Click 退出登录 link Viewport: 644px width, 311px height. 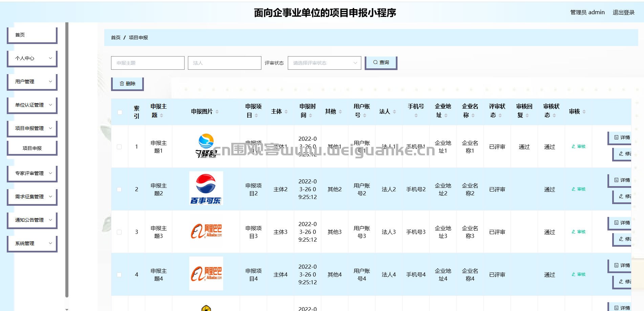pyautogui.click(x=623, y=12)
